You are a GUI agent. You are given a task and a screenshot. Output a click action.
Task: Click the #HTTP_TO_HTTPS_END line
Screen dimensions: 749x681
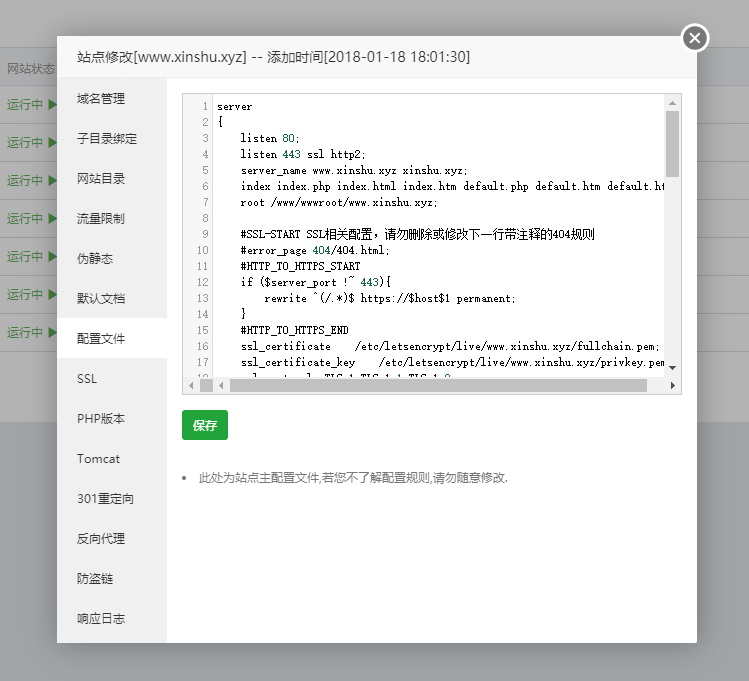[x=294, y=330]
